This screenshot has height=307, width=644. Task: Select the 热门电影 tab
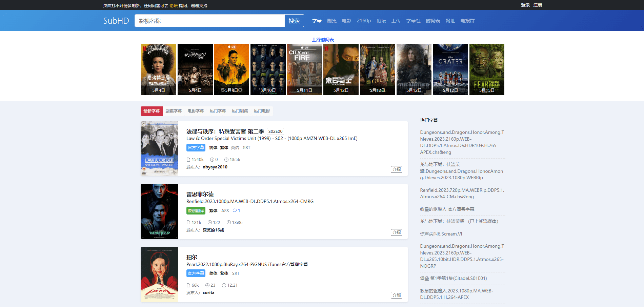point(262,111)
